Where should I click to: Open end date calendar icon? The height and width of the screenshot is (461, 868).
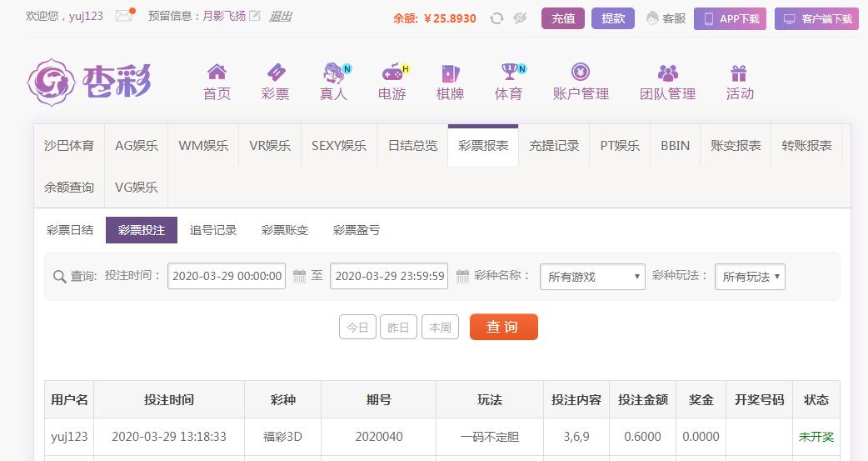click(462, 276)
